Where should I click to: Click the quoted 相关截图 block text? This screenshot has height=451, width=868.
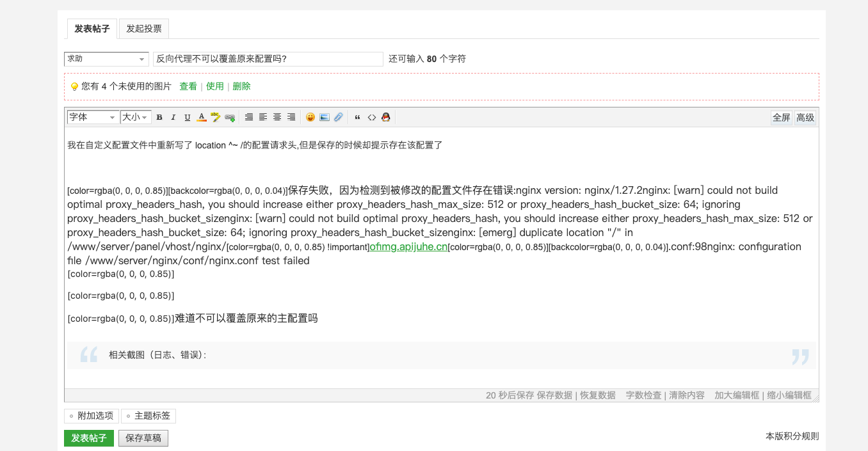157,354
